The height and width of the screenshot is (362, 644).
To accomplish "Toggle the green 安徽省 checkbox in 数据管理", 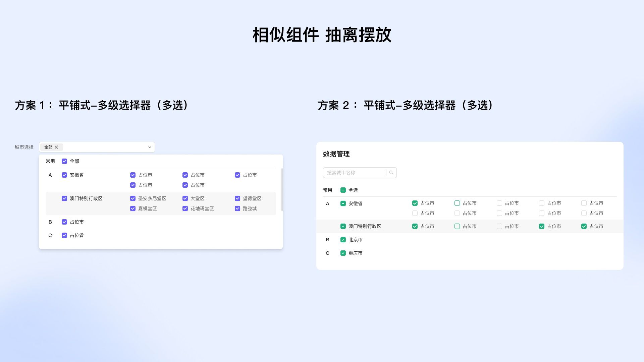I will [x=343, y=203].
